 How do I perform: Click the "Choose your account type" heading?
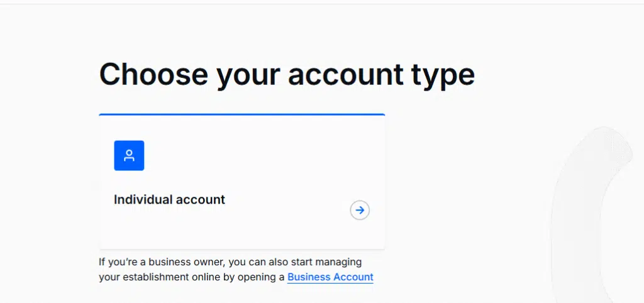coord(287,74)
